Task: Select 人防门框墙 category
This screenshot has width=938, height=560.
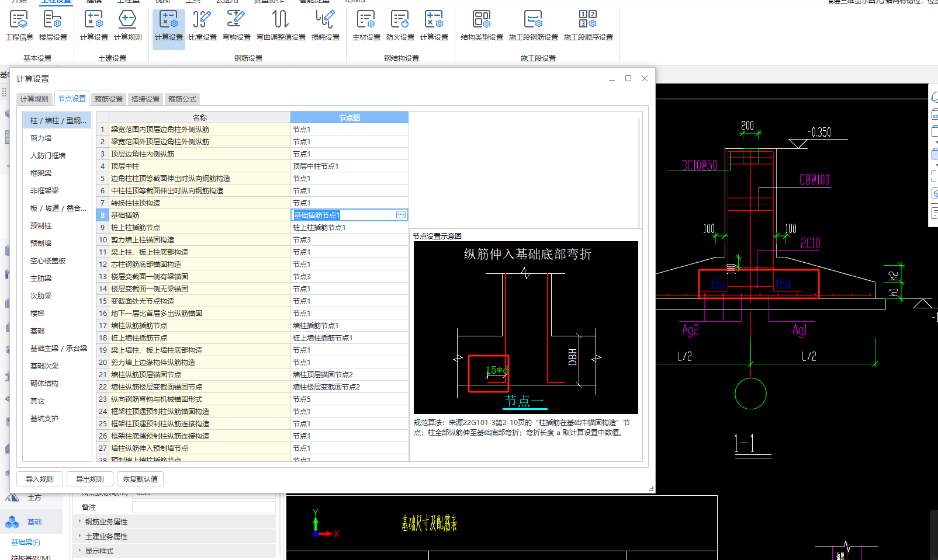Action: point(57,155)
